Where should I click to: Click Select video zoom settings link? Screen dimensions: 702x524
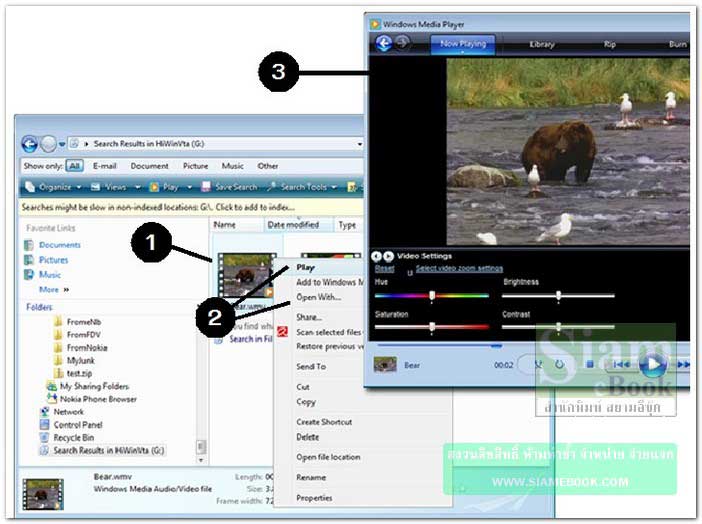459,268
